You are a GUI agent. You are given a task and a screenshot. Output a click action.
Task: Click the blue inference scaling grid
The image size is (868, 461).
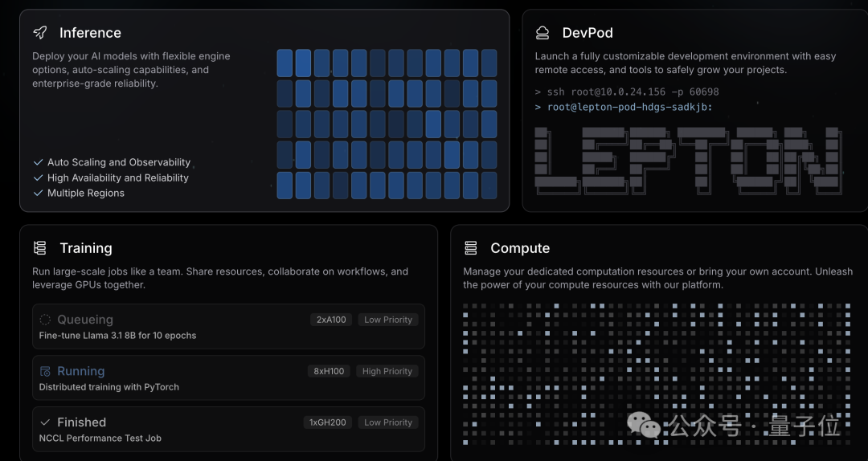point(387,124)
